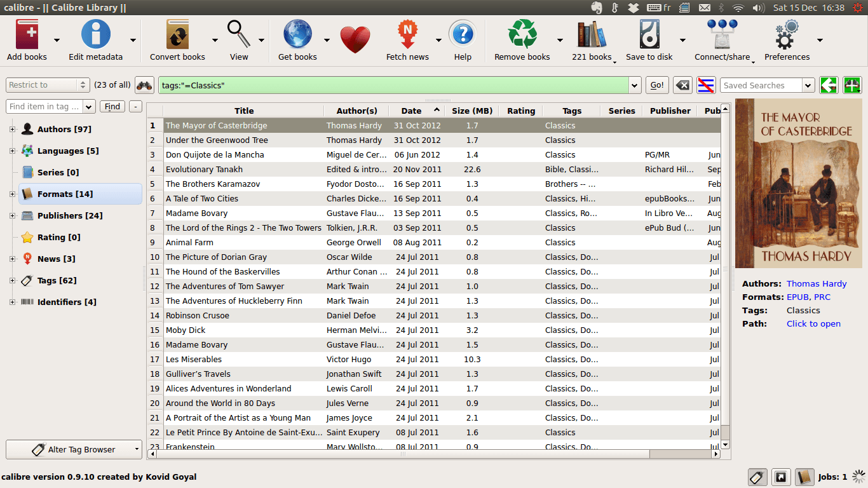The height and width of the screenshot is (488, 868).
Task: Sort by the Size (MB) column header
Action: pos(472,111)
